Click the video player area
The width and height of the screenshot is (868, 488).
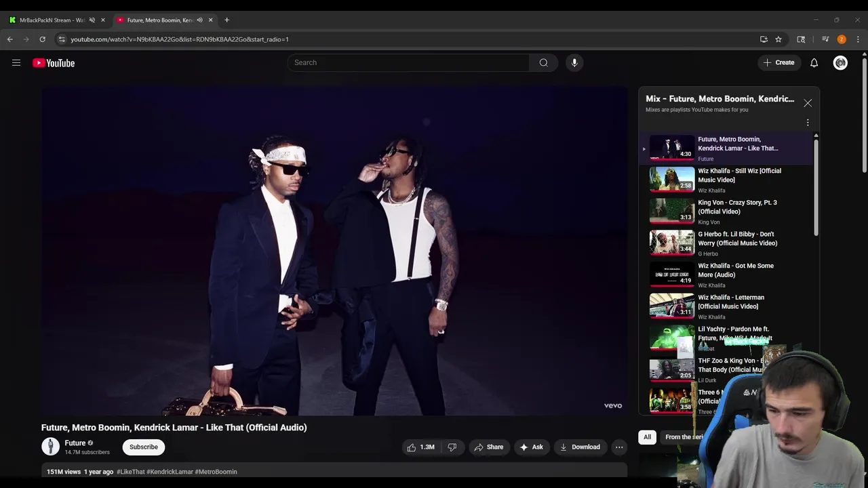click(334, 251)
